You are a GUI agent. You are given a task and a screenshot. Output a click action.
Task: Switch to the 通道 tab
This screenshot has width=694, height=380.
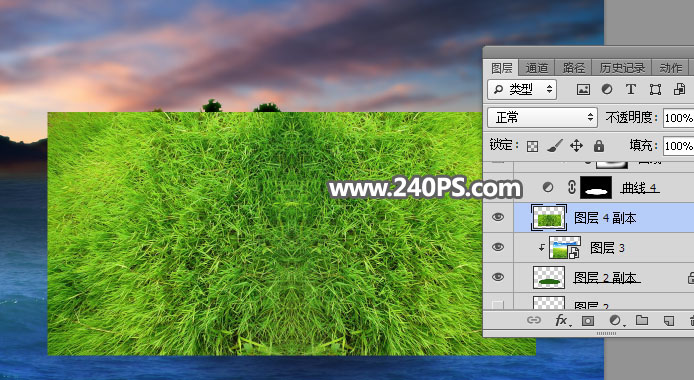pos(536,68)
